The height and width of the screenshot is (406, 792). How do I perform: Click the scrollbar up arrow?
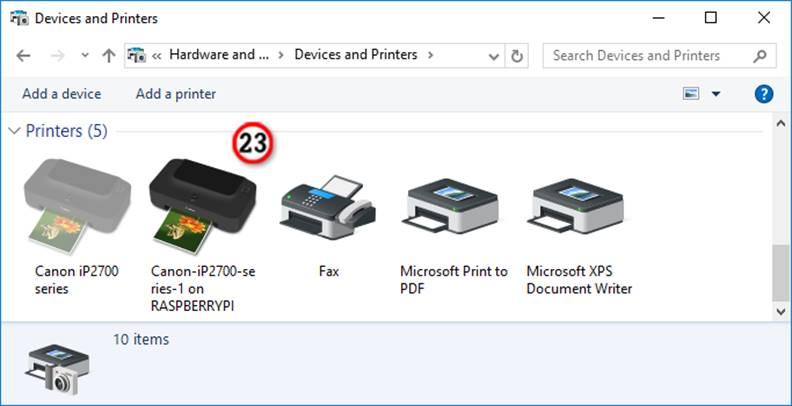click(x=780, y=123)
